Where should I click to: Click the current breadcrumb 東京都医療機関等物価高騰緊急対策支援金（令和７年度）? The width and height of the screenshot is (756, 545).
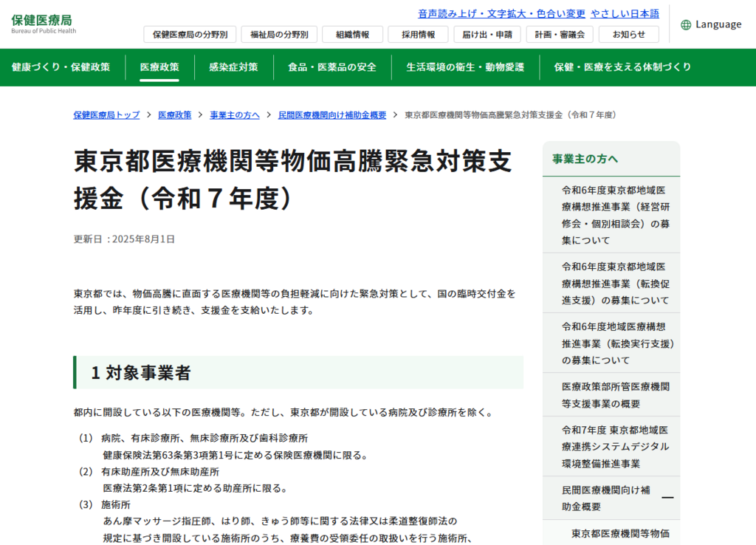tap(511, 114)
